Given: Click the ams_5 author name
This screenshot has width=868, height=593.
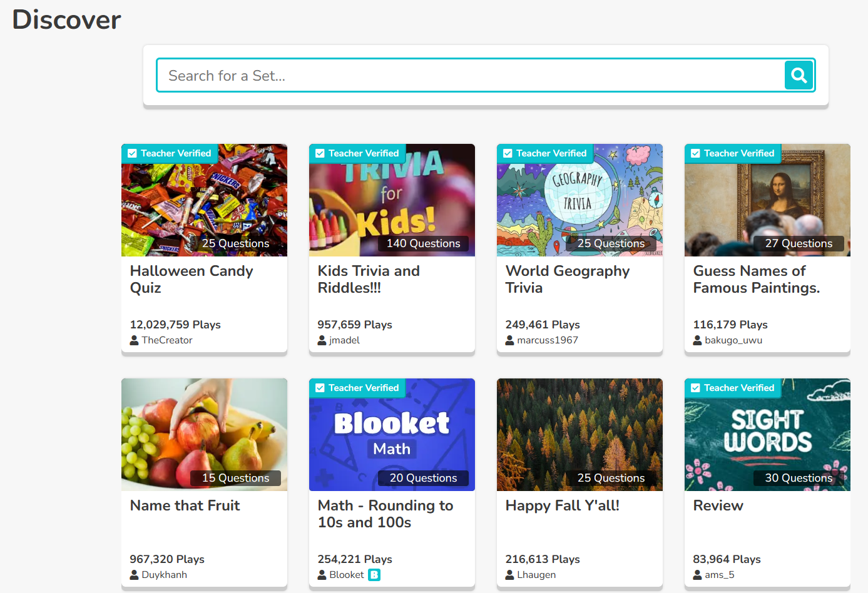Looking at the screenshot, I should click(719, 575).
